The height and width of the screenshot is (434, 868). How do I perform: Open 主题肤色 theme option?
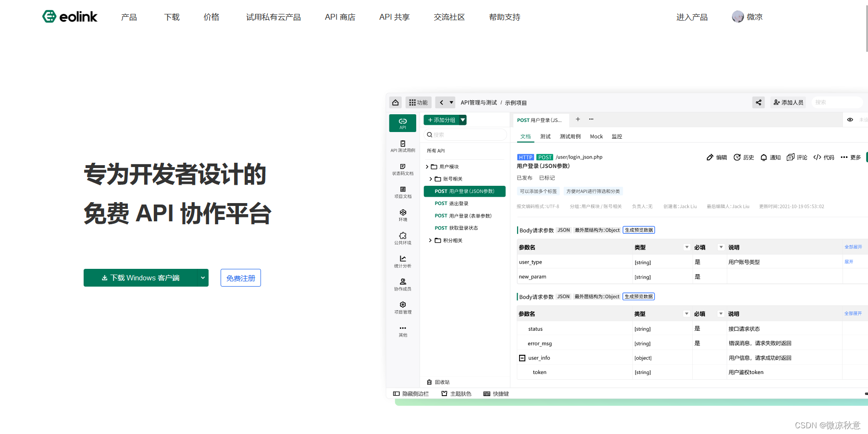[457, 394]
